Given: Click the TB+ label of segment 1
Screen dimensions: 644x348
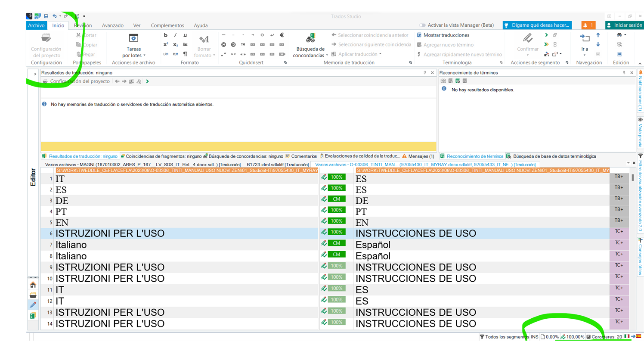Looking at the screenshot, I should [x=619, y=176].
